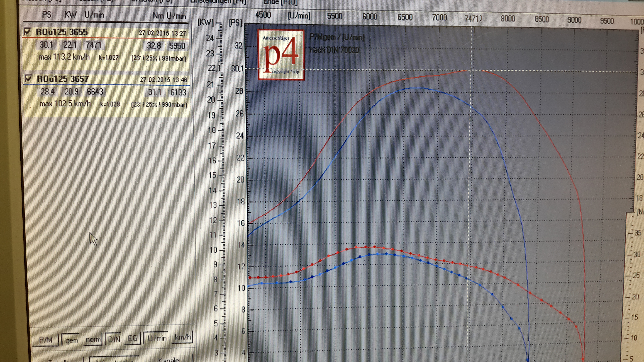Switch to norm mode button

point(93,340)
